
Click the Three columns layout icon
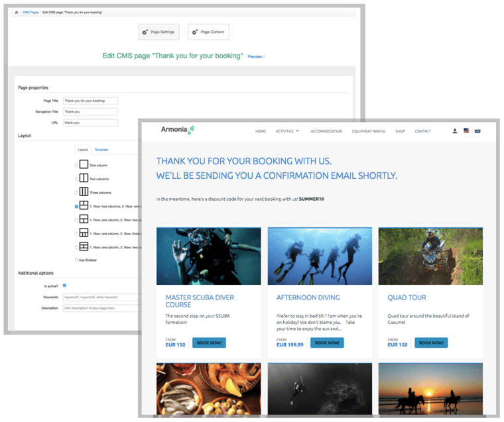point(84,192)
